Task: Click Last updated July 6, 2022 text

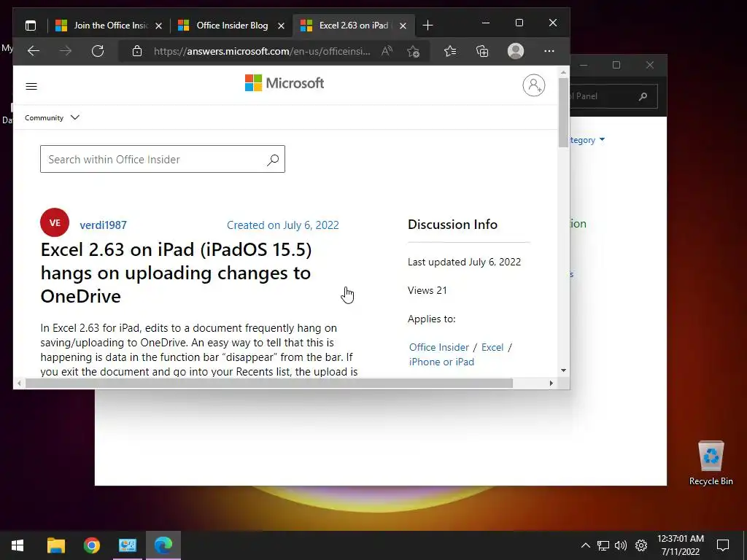Action: 464,262
